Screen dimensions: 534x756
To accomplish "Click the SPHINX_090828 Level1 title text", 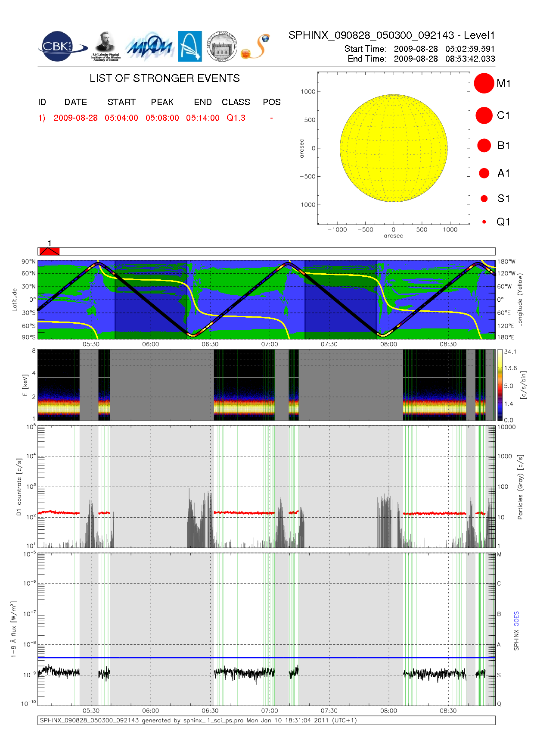I will pyautogui.click(x=391, y=35).
